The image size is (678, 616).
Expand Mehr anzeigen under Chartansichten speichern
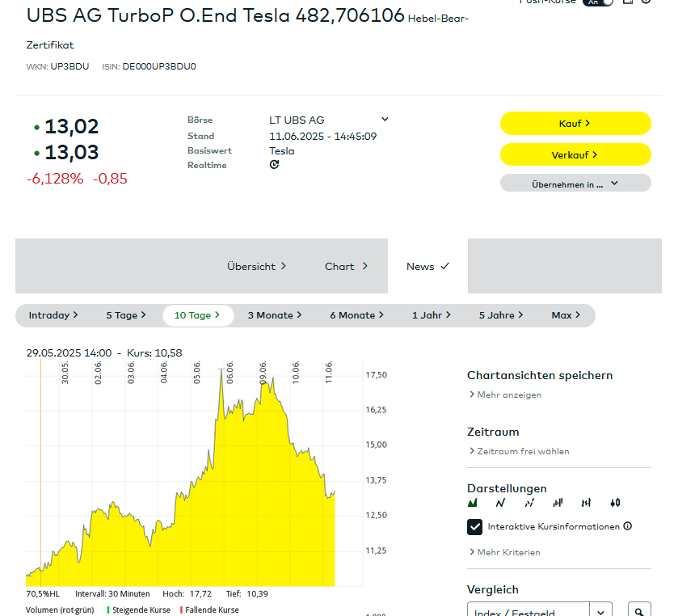tap(505, 394)
